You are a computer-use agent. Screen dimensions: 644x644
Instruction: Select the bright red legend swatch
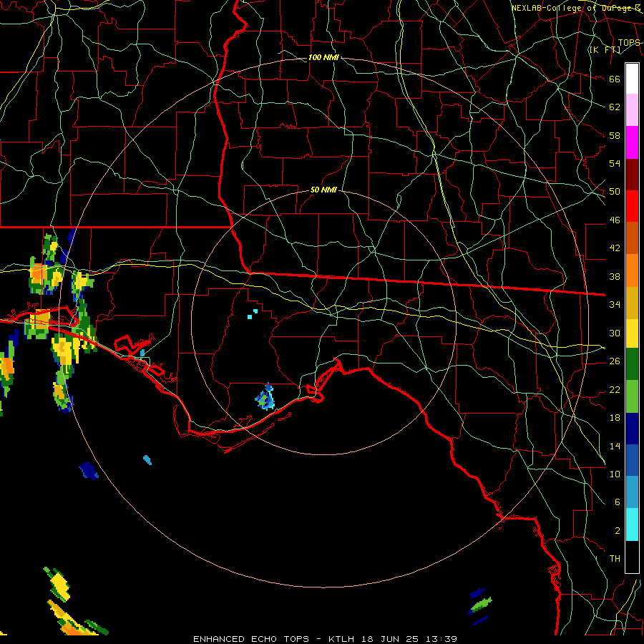[x=632, y=206]
